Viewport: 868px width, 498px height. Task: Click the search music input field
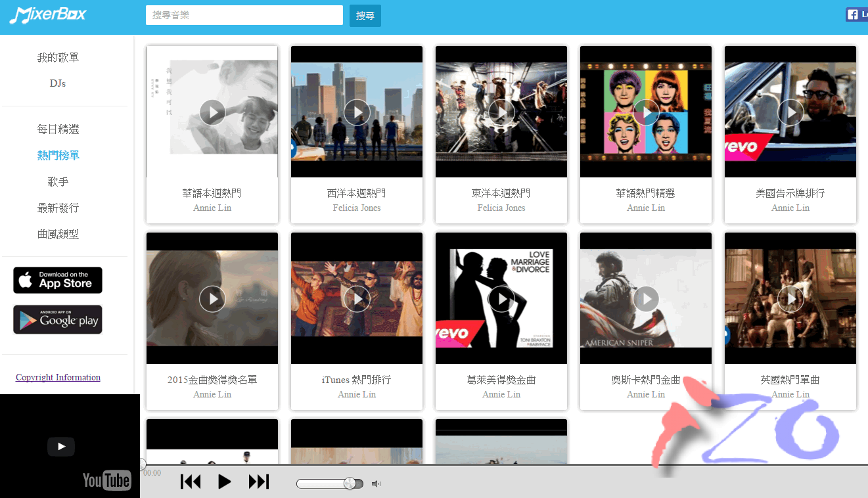coord(244,14)
